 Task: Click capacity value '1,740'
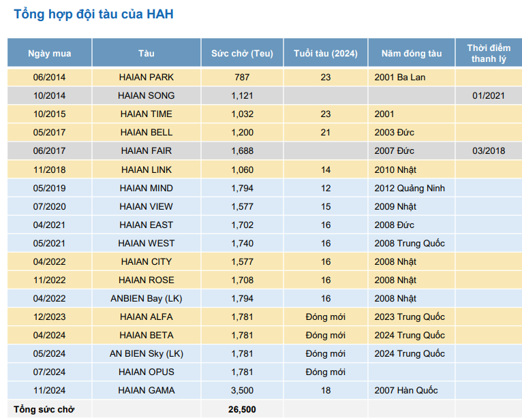pyautogui.click(x=242, y=243)
